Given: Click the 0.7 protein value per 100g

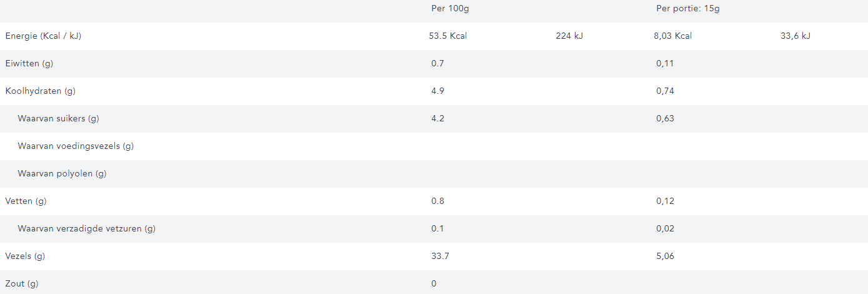Looking at the screenshot, I should [x=437, y=63].
